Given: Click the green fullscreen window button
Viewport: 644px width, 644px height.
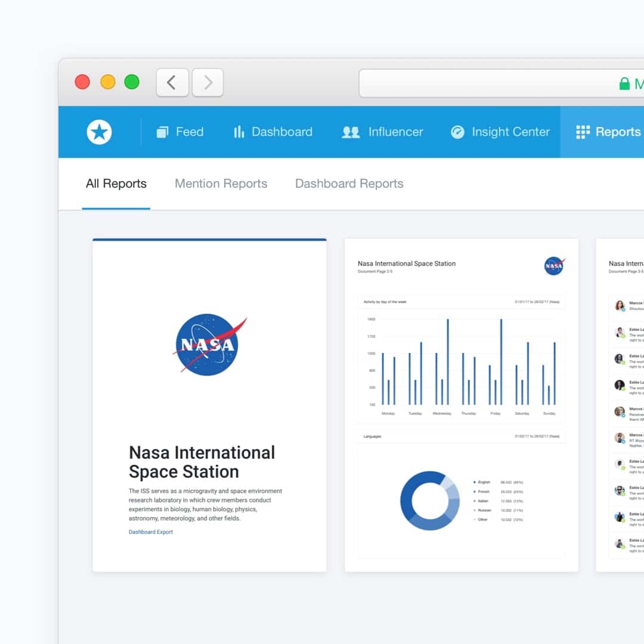Looking at the screenshot, I should (x=132, y=82).
